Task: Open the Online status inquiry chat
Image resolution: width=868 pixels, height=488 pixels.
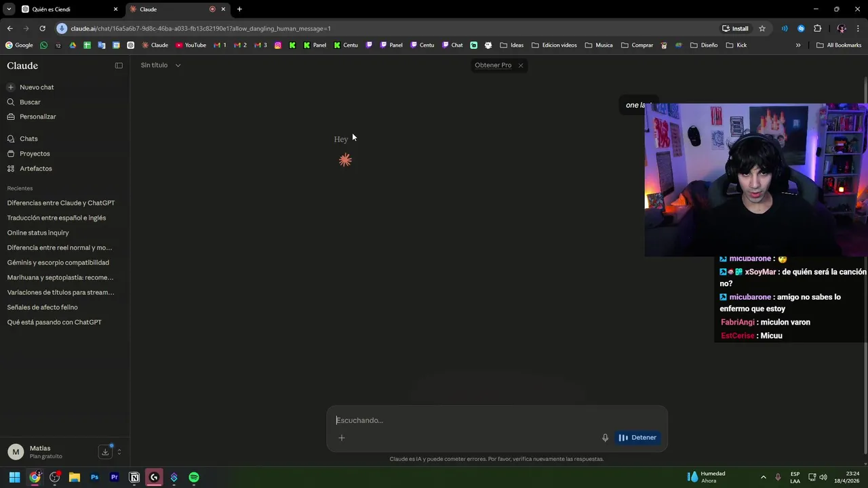Action: [x=38, y=233]
